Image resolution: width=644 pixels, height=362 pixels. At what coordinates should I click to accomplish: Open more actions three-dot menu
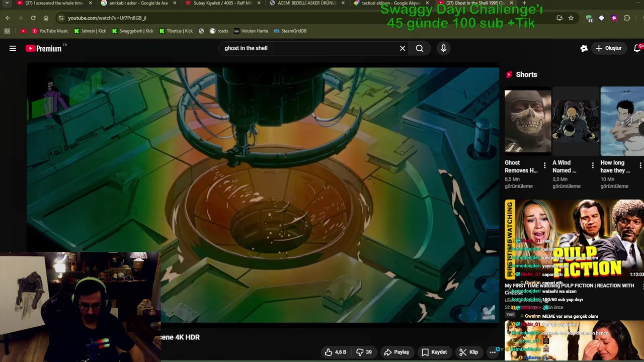coord(493,352)
